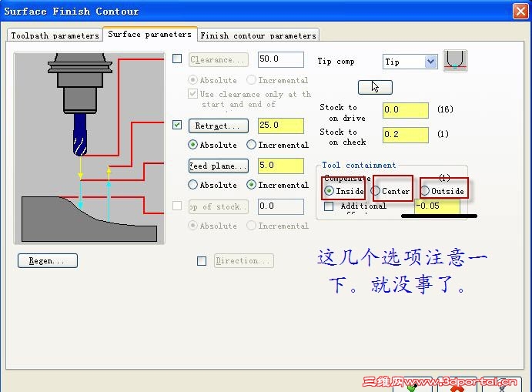Click the Clearance button
Image resolution: width=532 pixels, height=392 pixels.
219,60
